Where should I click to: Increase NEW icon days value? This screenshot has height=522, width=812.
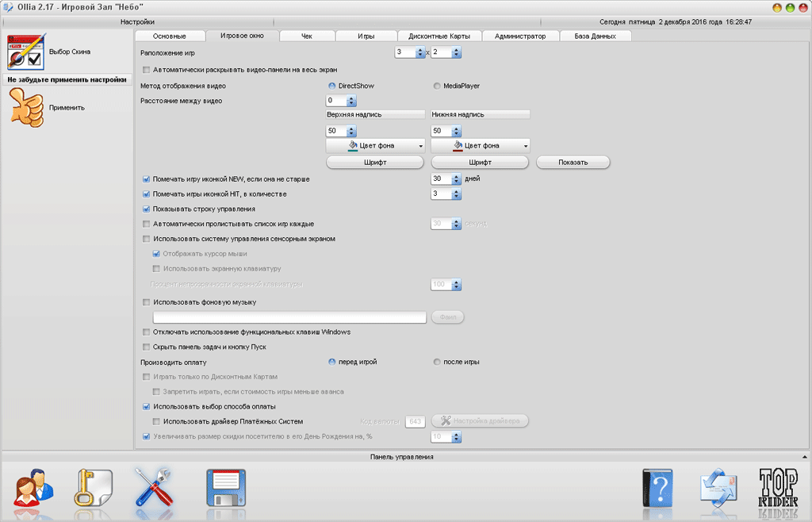click(456, 177)
